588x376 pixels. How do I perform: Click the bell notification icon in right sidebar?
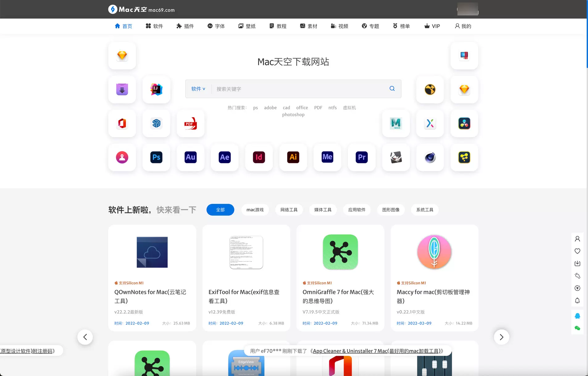578,300
